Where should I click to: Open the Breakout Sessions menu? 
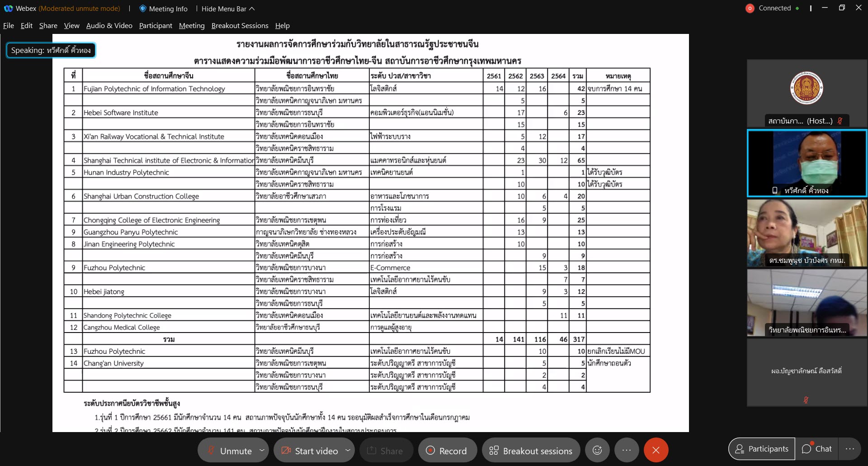[240, 26]
